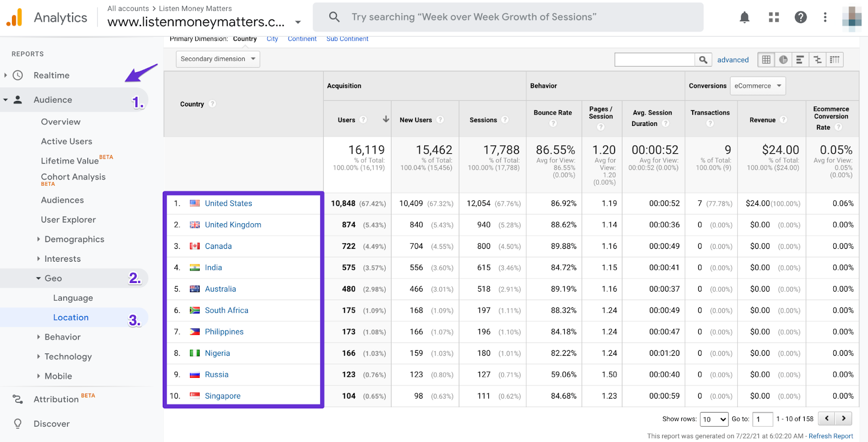Viewport: 868px width, 442px height.
Task: Open the notifications bell
Action: [744, 17]
